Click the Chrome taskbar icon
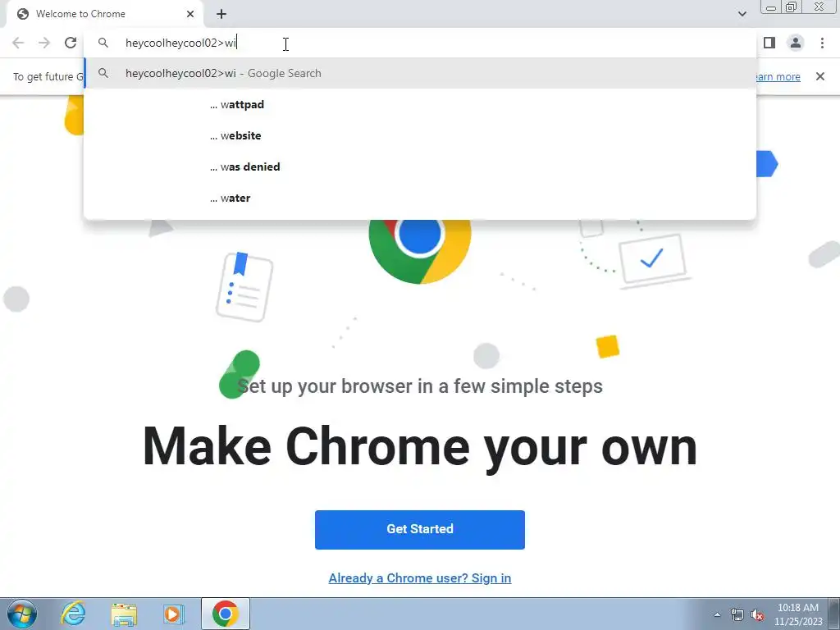This screenshot has width=840, height=630. tap(225, 614)
